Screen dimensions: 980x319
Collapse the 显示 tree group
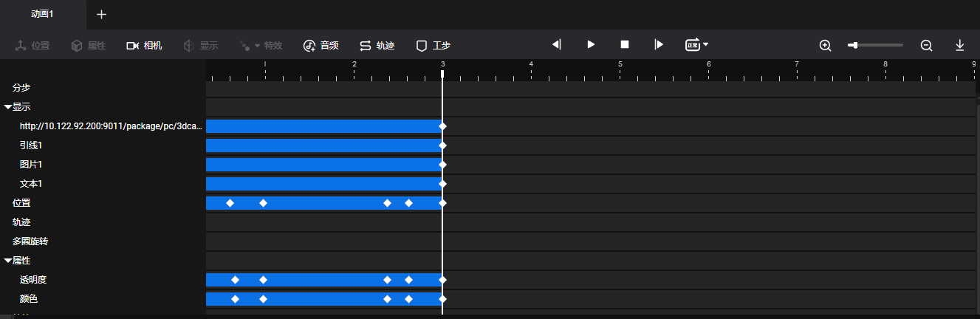[x=8, y=107]
